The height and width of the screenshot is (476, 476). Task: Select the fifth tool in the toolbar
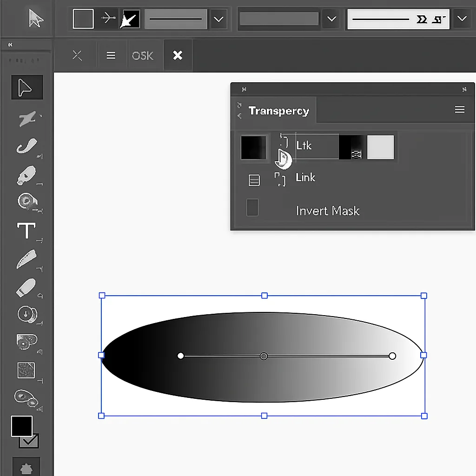click(27, 202)
